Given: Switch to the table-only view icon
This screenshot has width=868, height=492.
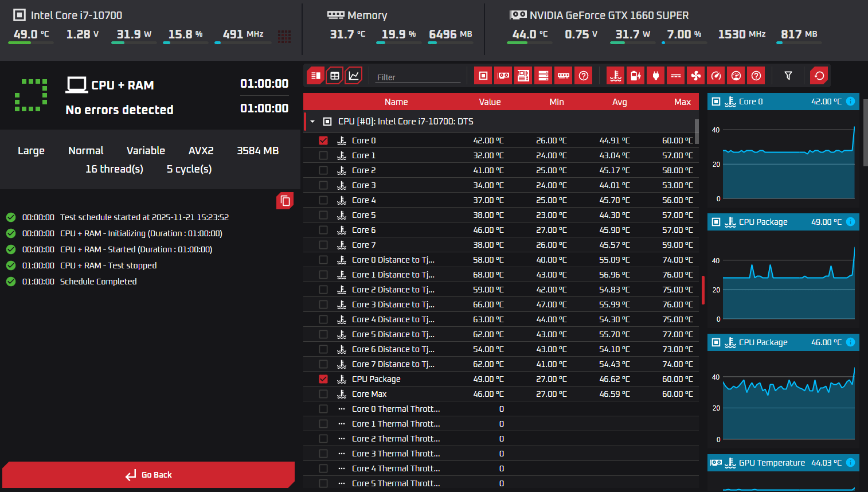Looking at the screenshot, I should [335, 76].
